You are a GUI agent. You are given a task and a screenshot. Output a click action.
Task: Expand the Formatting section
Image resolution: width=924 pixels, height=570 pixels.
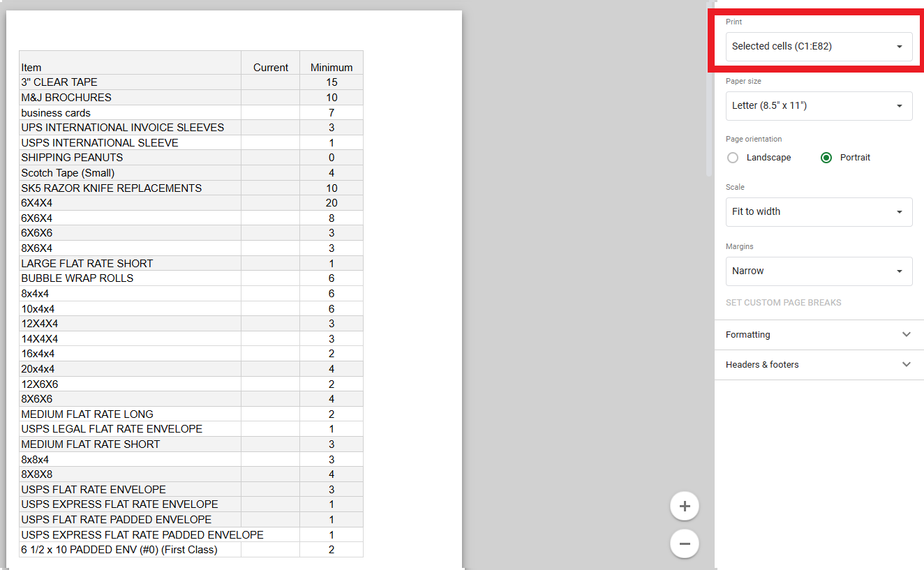[x=819, y=335]
